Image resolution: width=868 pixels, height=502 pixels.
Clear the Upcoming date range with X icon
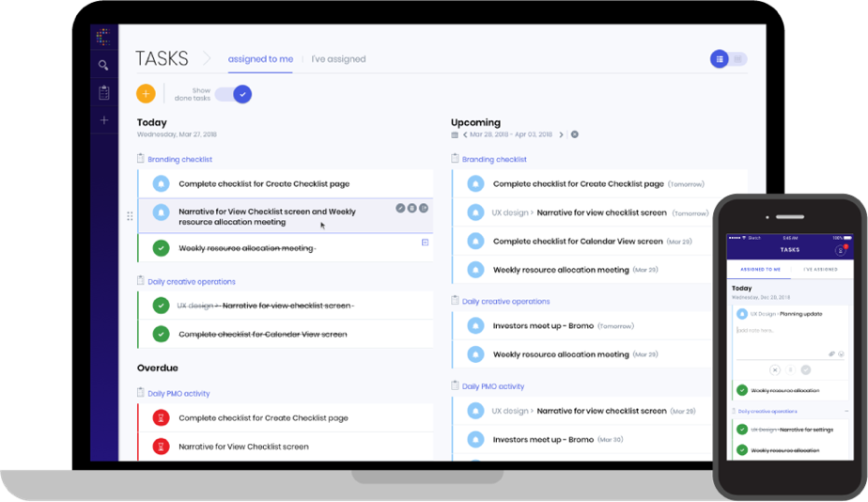tap(575, 134)
